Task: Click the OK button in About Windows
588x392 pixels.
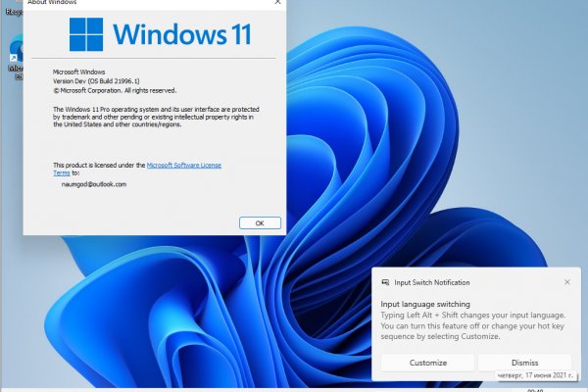Action: click(x=259, y=222)
